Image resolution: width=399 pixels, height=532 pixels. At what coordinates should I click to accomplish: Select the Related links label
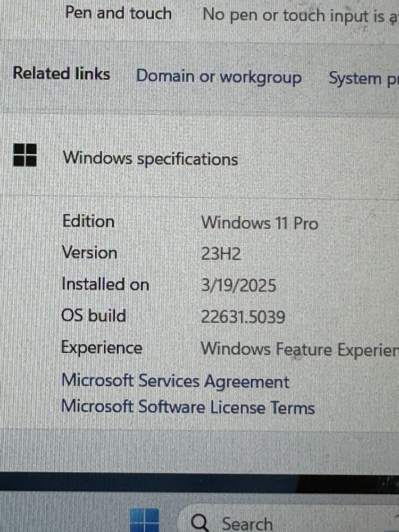[x=61, y=73]
